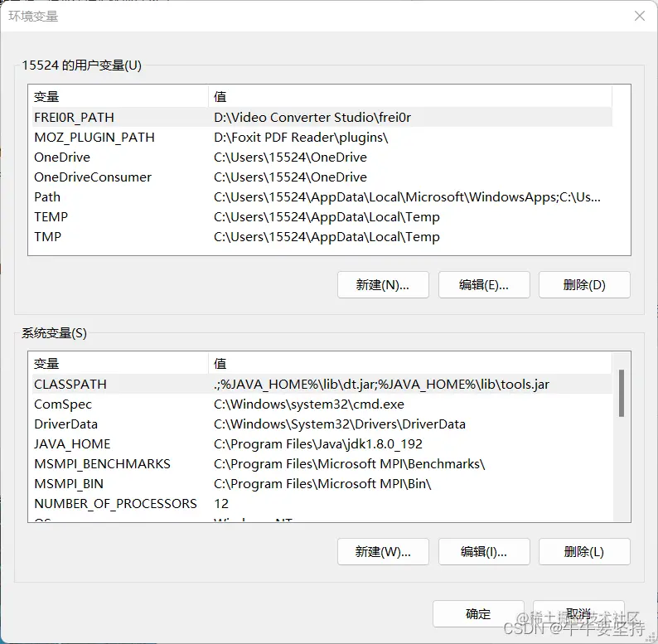
Task: Click the OneDrive row's C:\Users\15524\OneDrive value
Action: [x=290, y=157]
